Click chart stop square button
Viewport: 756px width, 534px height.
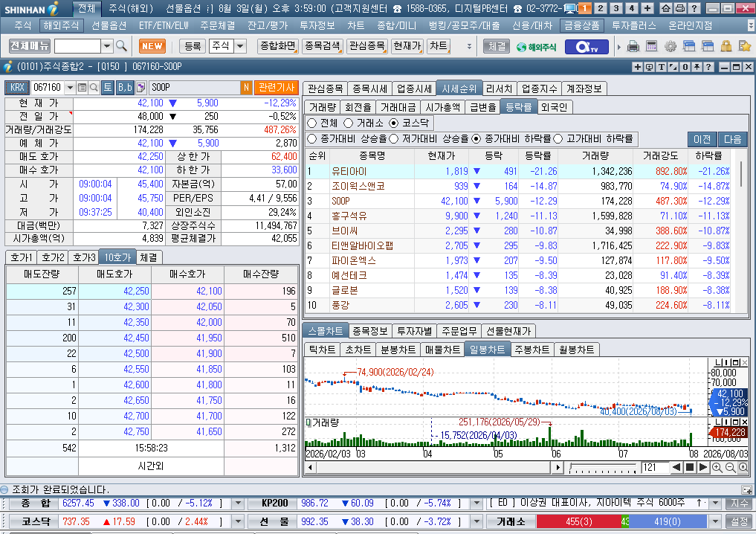690,467
